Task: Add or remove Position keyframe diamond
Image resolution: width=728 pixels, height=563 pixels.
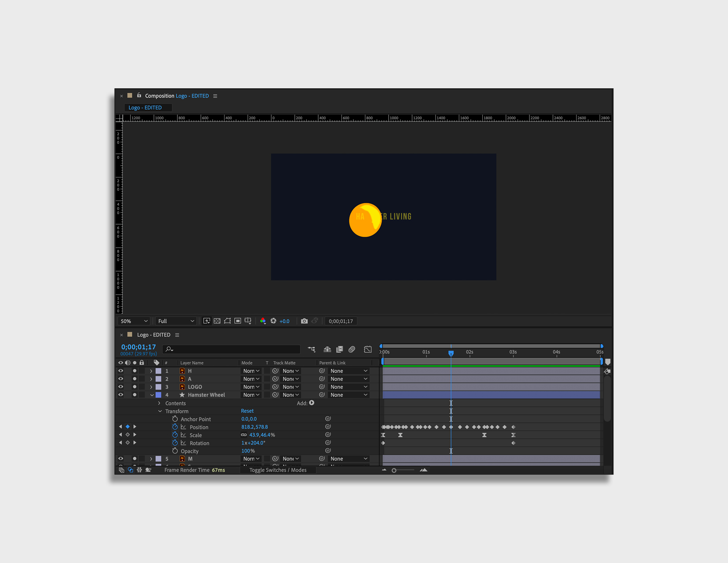Action: (x=128, y=427)
